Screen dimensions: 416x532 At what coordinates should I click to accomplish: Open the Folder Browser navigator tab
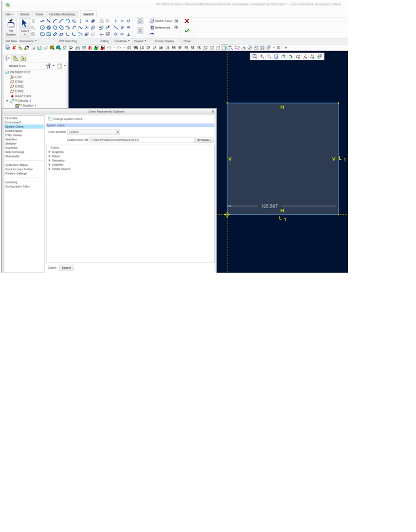[x=15, y=58]
